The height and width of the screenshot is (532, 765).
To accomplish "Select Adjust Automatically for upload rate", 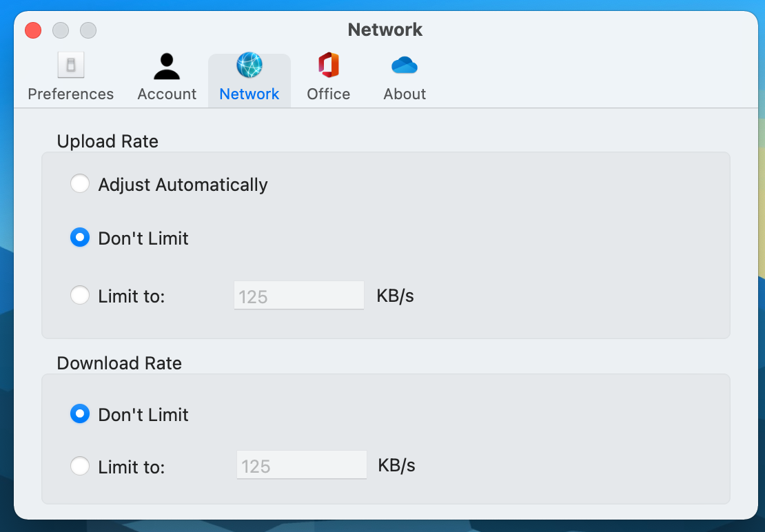I will pyautogui.click(x=80, y=184).
